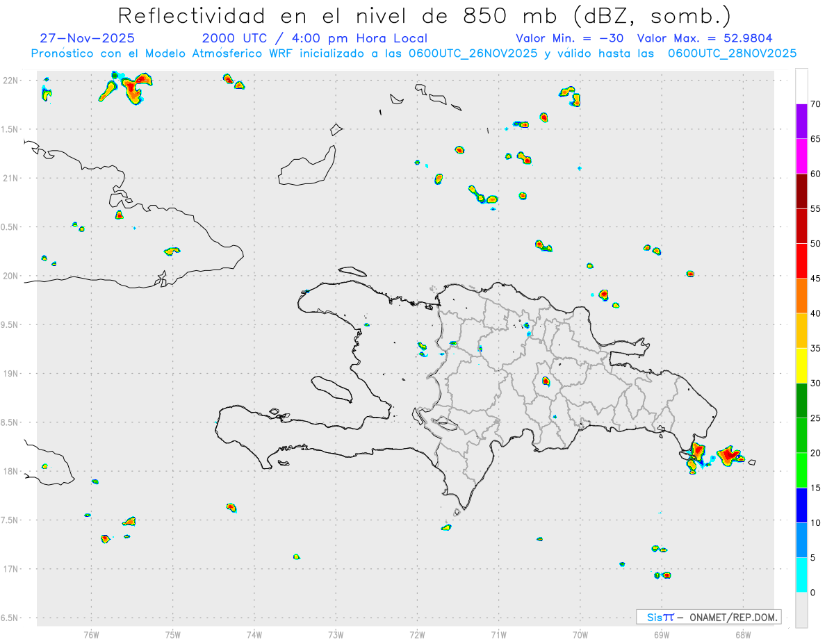Screen dimensions: 834x644
Task: Click the '40' value on the color scale
Action: click(x=815, y=313)
